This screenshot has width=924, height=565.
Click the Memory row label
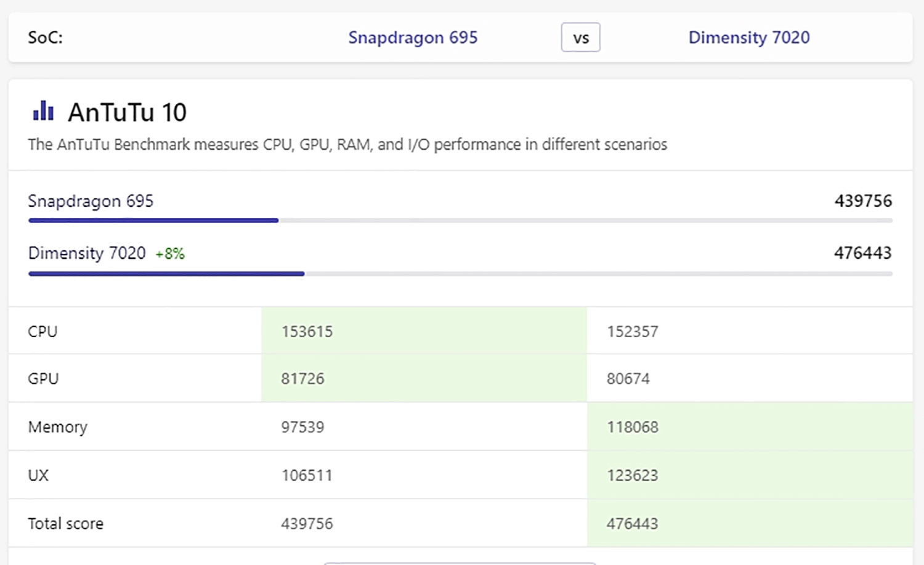point(58,427)
